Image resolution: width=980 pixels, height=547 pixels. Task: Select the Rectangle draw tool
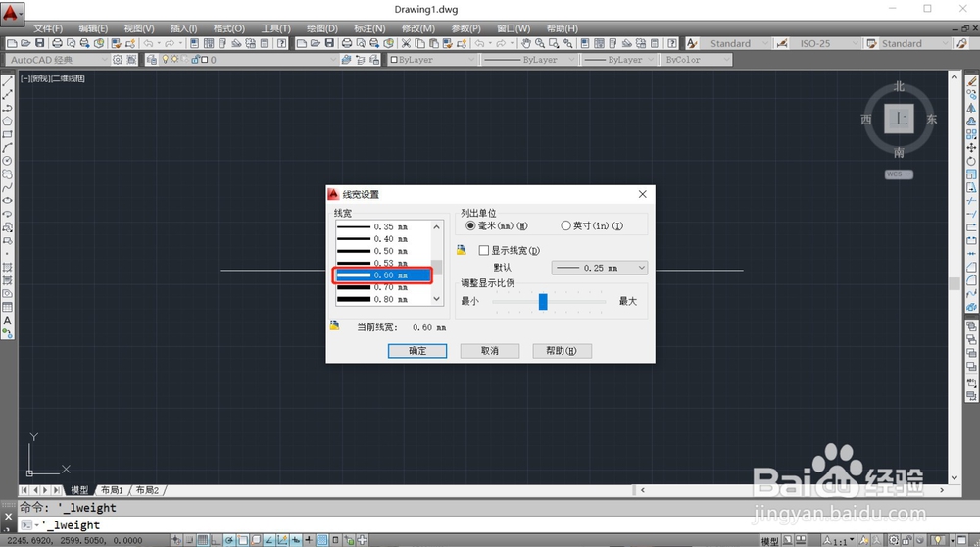8,134
